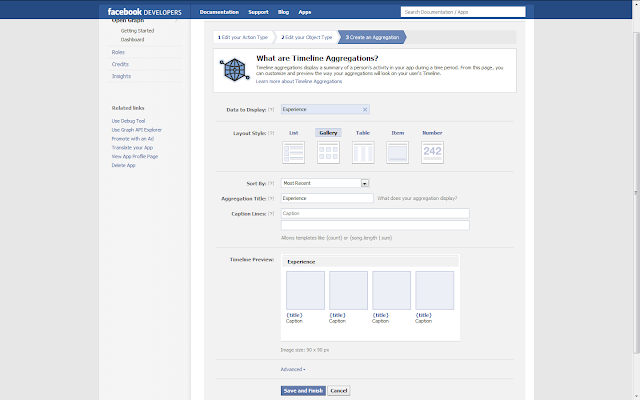This screenshot has height=400, width=640.
Task: Click the Cancel button
Action: (x=339, y=391)
